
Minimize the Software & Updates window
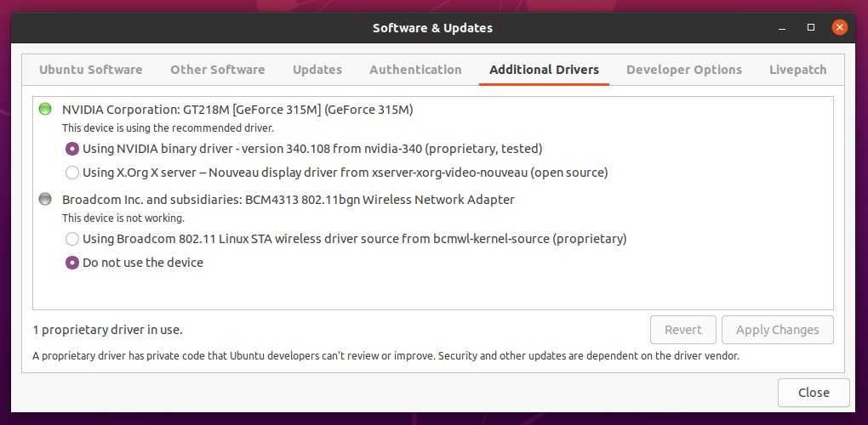(x=782, y=28)
